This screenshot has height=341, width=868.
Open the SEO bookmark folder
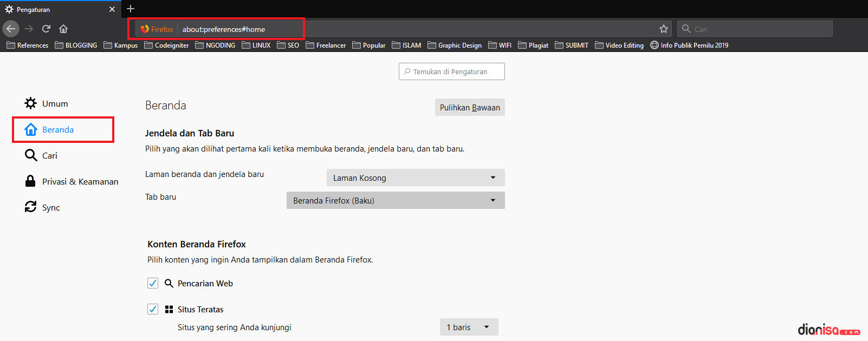pyautogui.click(x=288, y=45)
